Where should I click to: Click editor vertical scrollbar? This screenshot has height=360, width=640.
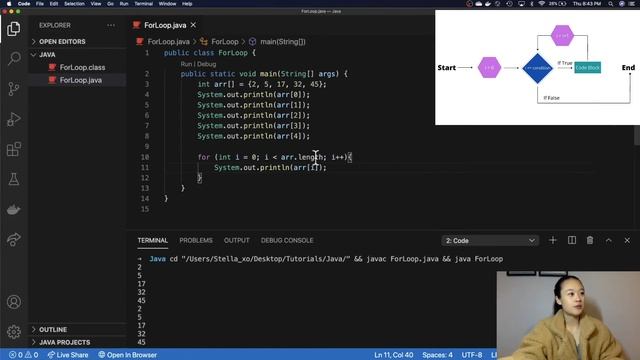point(637,135)
